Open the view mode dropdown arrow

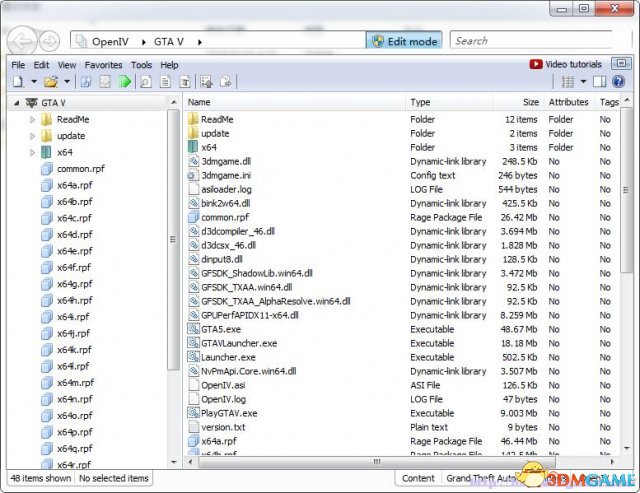[x=583, y=82]
